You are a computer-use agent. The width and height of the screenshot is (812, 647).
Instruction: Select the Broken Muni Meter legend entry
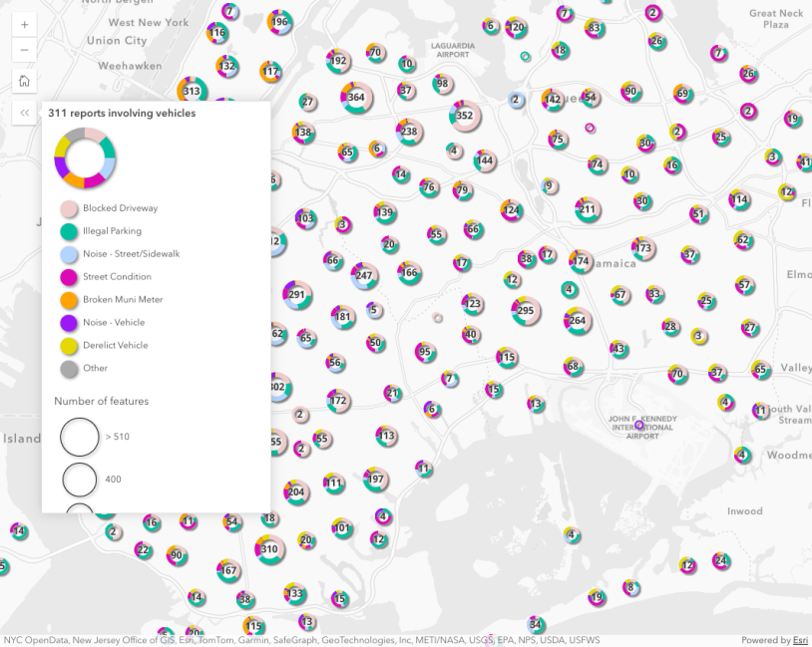click(122, 299)
